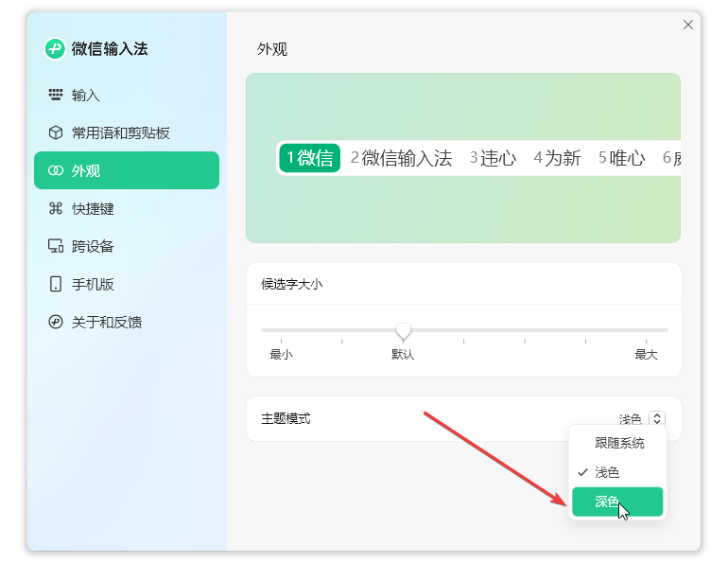Choose the checked 浅色 theme option
The width and height of the screenshot is (728, 563).
pyautogui.click(x=617, y=472)
